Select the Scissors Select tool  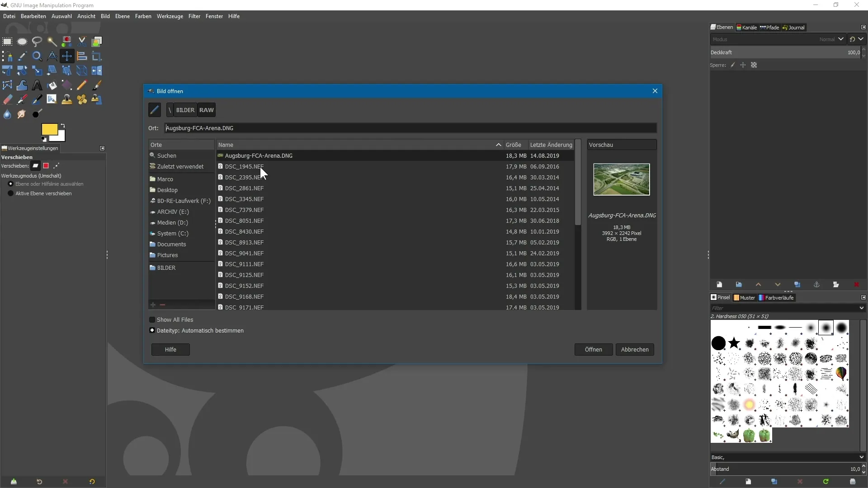coord(82,42)
